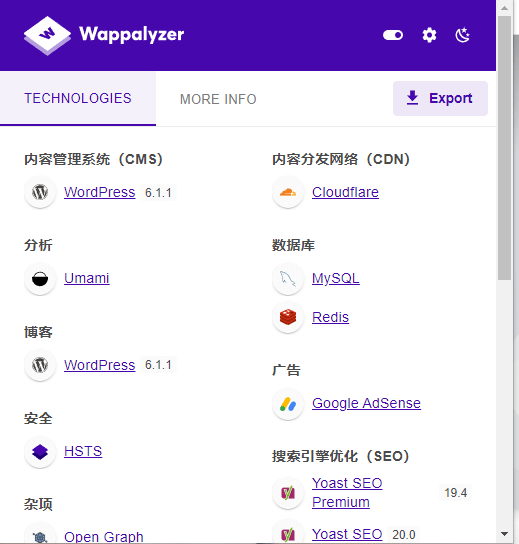This screenshot has height=544, width=519.
Task: Click the 安全 category heading
Action: pos(38,418)
